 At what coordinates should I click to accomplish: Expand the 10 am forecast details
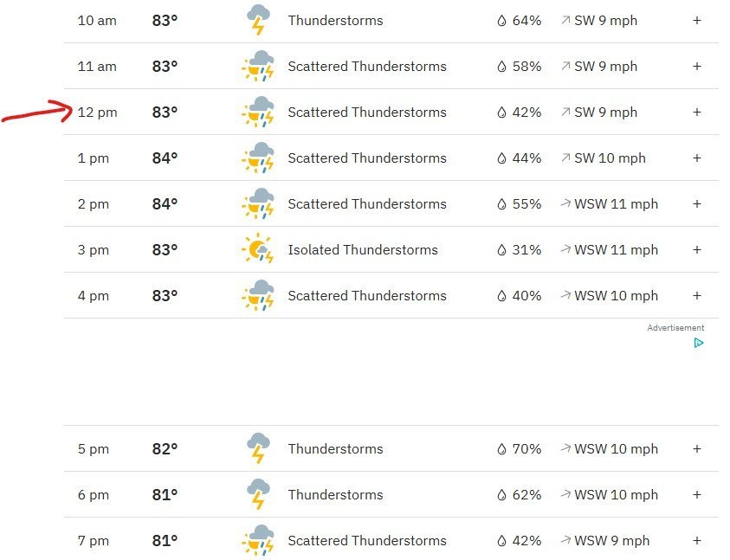[696, 20]
